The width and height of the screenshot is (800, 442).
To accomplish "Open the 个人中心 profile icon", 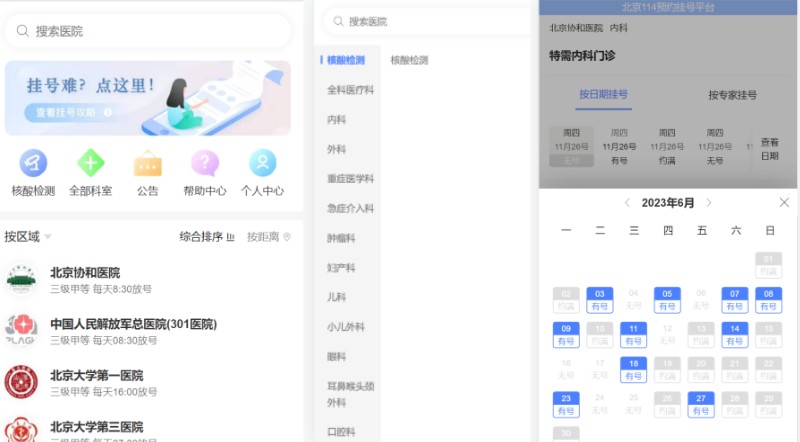I will coord(262,163).
